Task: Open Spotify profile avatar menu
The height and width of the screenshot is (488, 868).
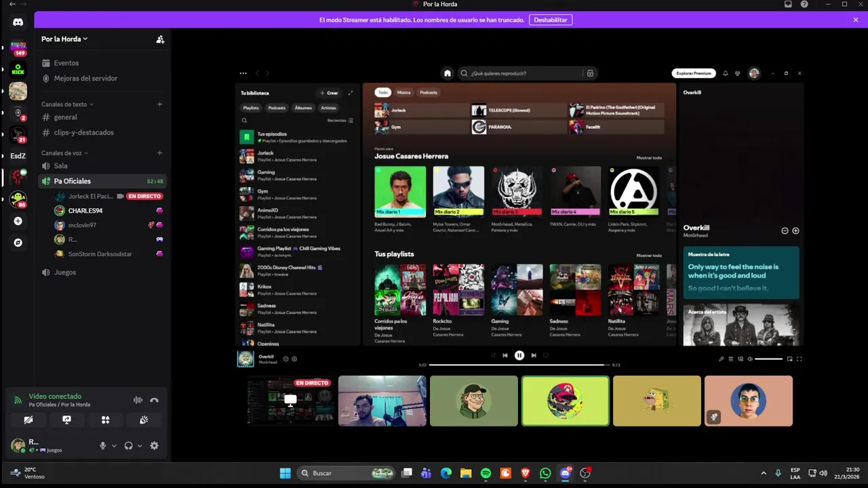Action: [x=754, y=73]
